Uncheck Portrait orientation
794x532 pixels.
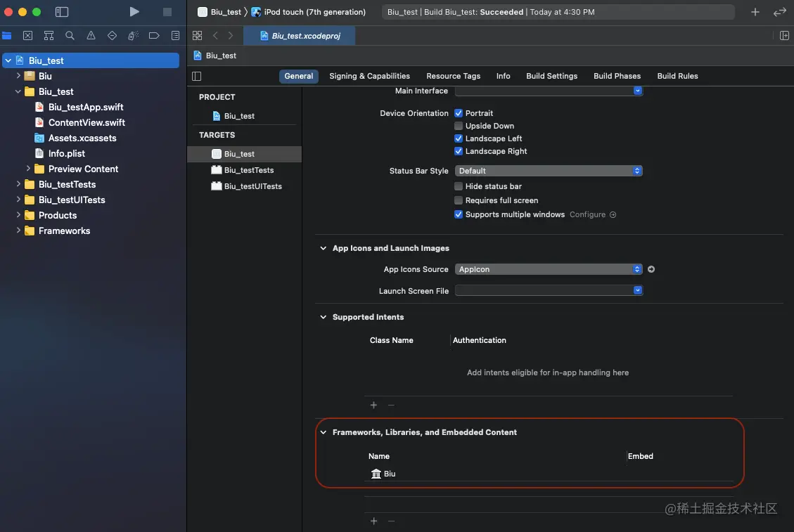point(459,113)
